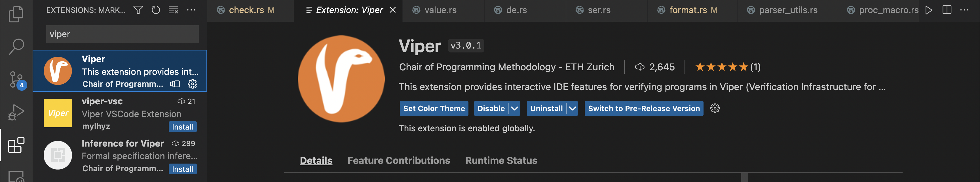Click the extensions search field containing viper
This screenshot has height=182, width=980.
(x=122, y=34)
